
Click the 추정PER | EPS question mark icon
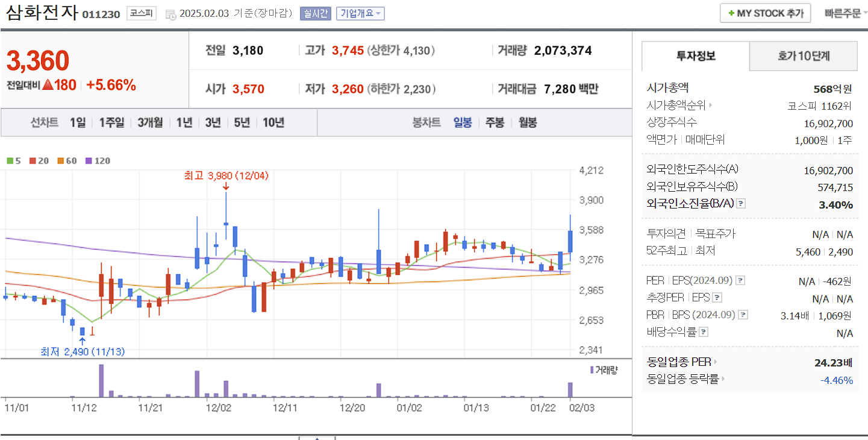tap(717, 298)
